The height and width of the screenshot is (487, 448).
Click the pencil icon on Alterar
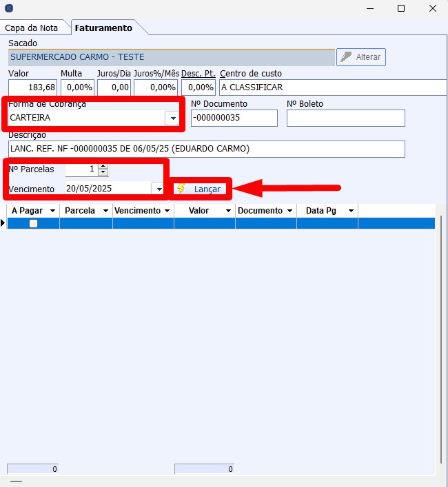coord(346,57)
